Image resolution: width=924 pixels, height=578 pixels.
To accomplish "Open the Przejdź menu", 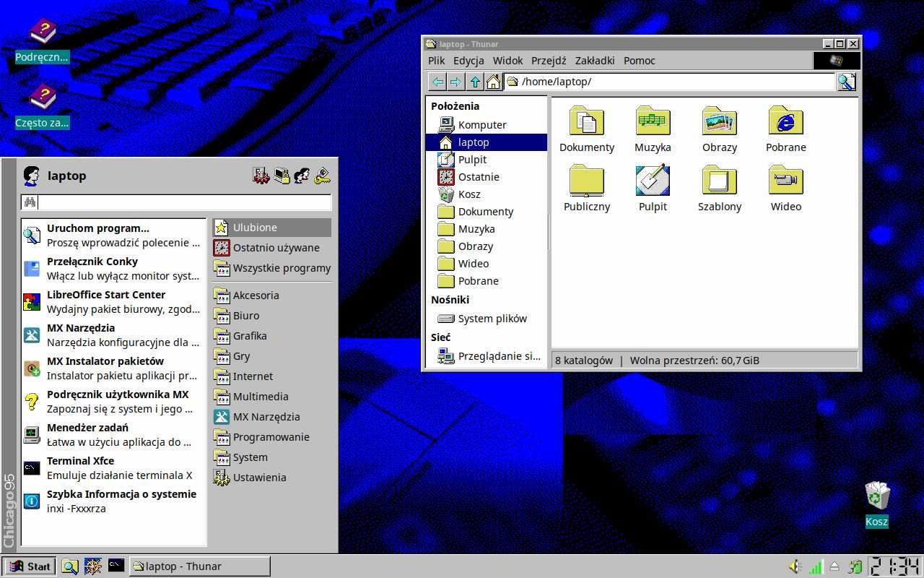I will point(549,61).
